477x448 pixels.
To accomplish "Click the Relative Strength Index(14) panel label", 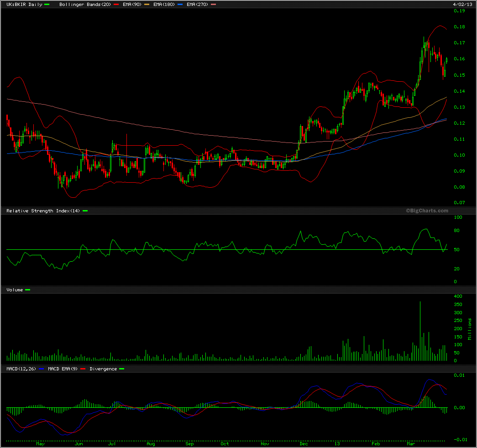I will (43, 211).
